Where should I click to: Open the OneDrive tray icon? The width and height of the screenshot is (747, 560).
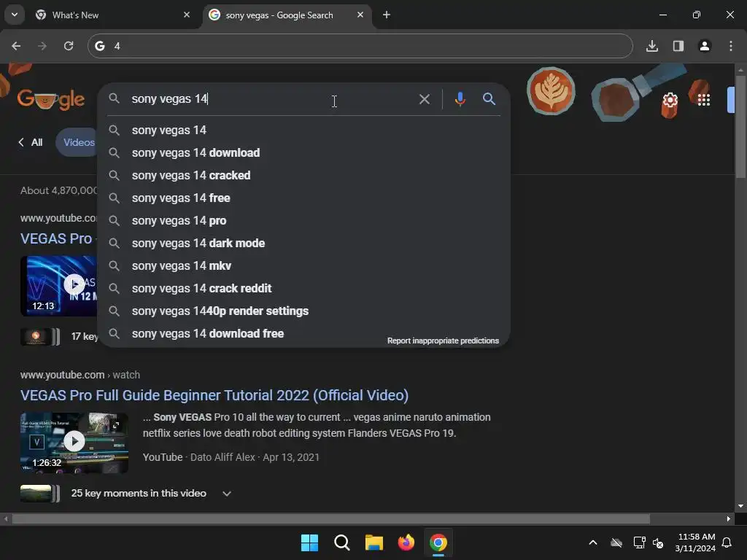coord(616,542)
